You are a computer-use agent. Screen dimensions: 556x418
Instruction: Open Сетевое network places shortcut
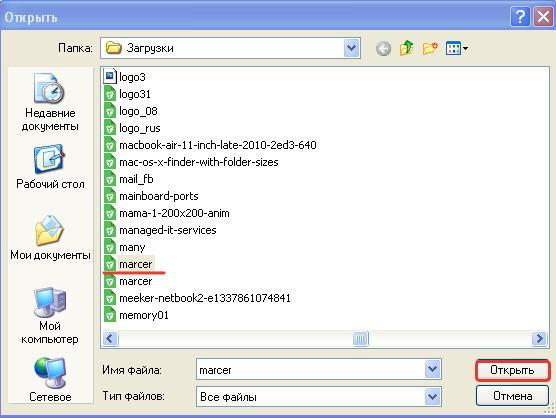tap(50, 380)
